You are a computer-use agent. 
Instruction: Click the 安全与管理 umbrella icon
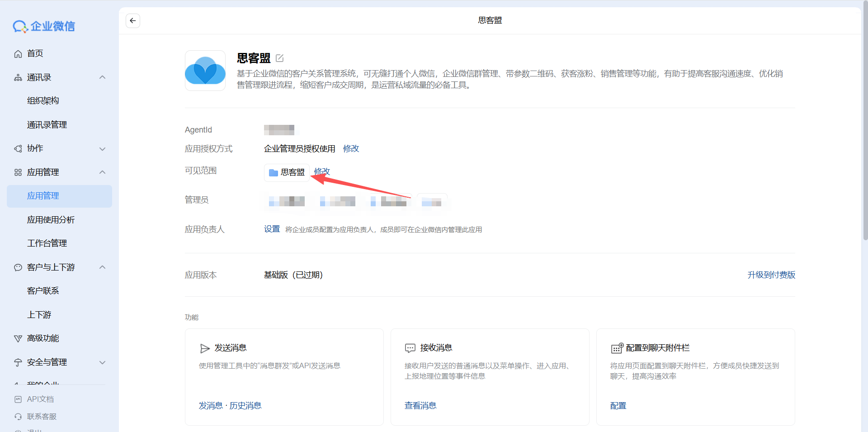pos(18,362)
